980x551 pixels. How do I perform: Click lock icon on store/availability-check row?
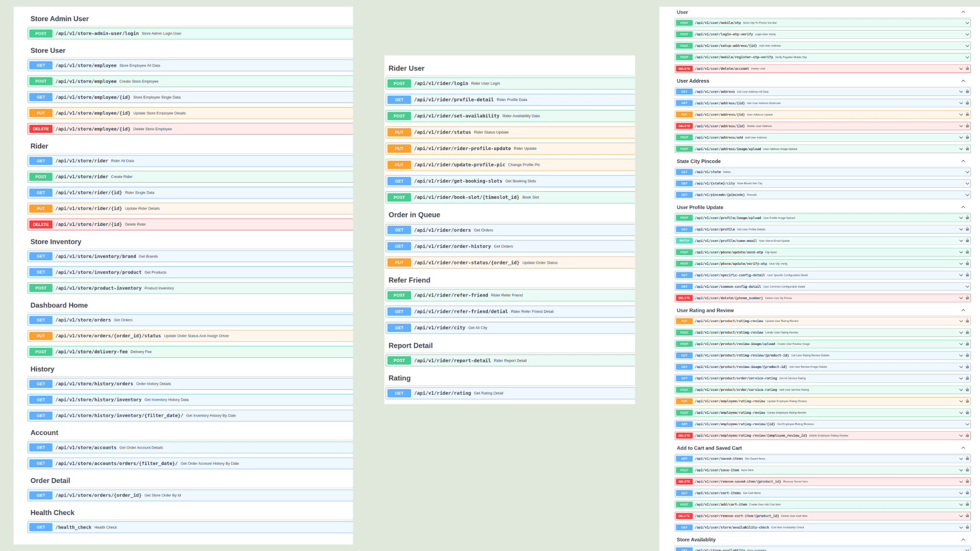click(x=967, y=528)
